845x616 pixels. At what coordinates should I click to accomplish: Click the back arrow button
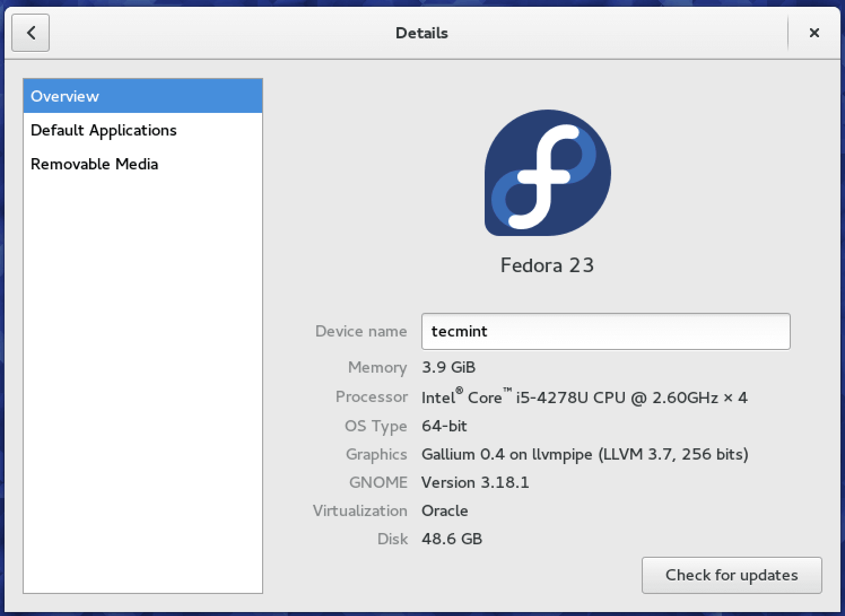(31, 33)
